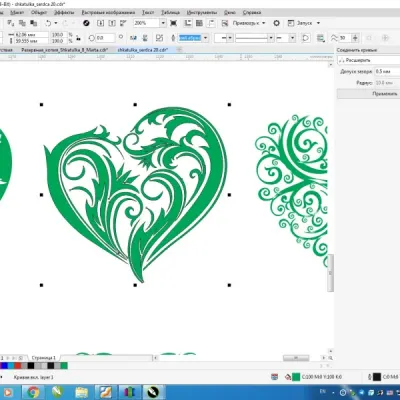
Task: Select the swirly green heart on the right
Action: coord(292,190)
